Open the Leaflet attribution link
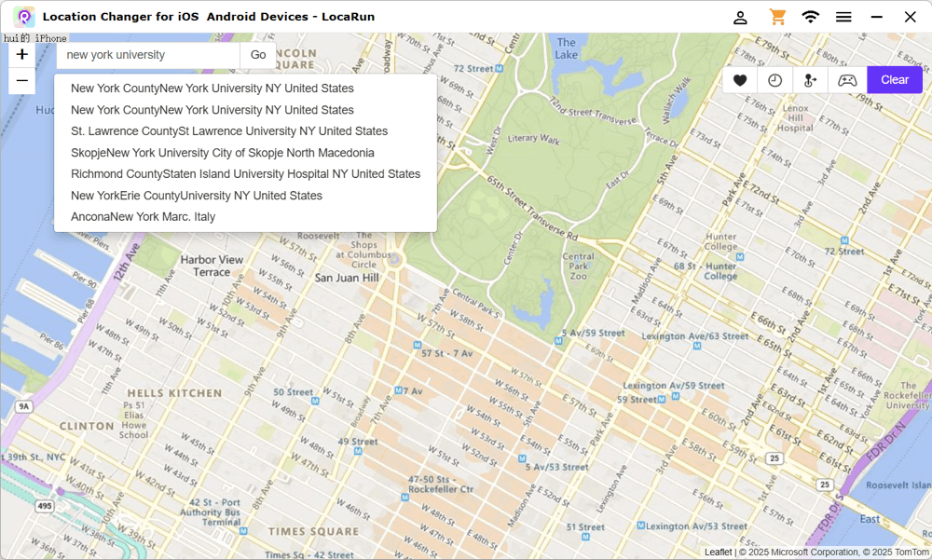The width and height of the screenshot is (932, 560). [718, 553]
